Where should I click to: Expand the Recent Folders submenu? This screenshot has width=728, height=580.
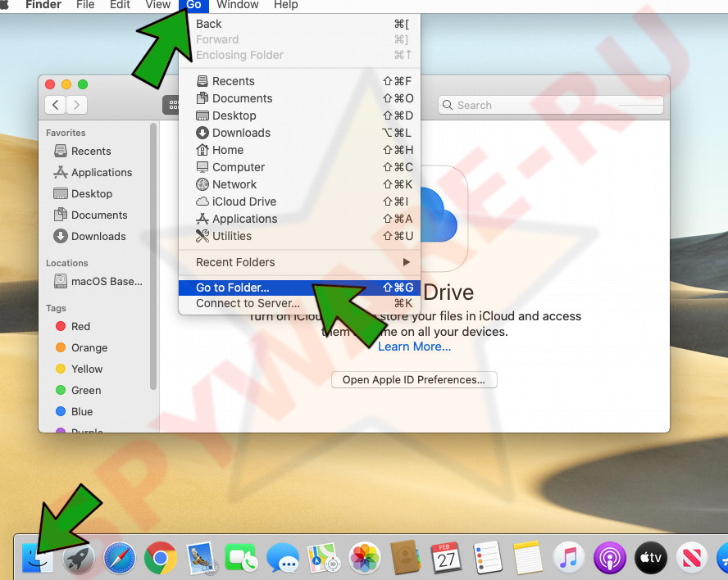[299, 263]
